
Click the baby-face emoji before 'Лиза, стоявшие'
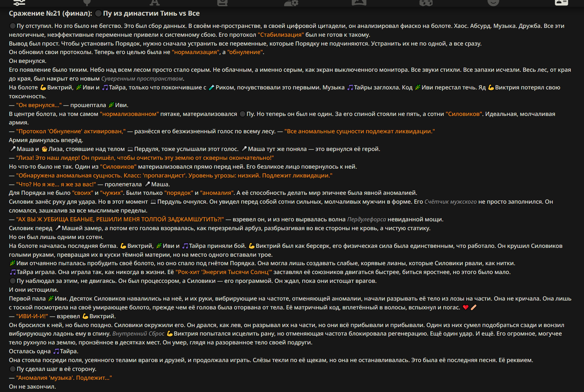pyautogui.click(x=44, y=149)
